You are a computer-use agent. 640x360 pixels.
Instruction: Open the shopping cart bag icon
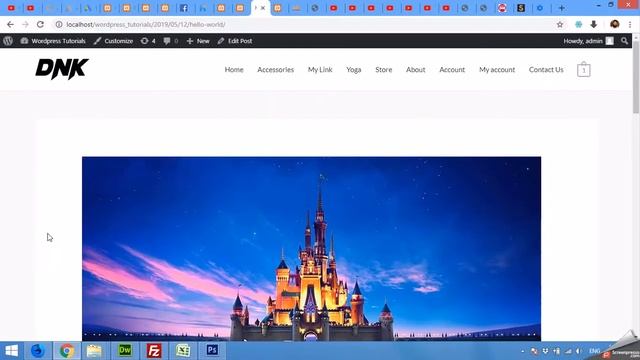coord(584,69)
